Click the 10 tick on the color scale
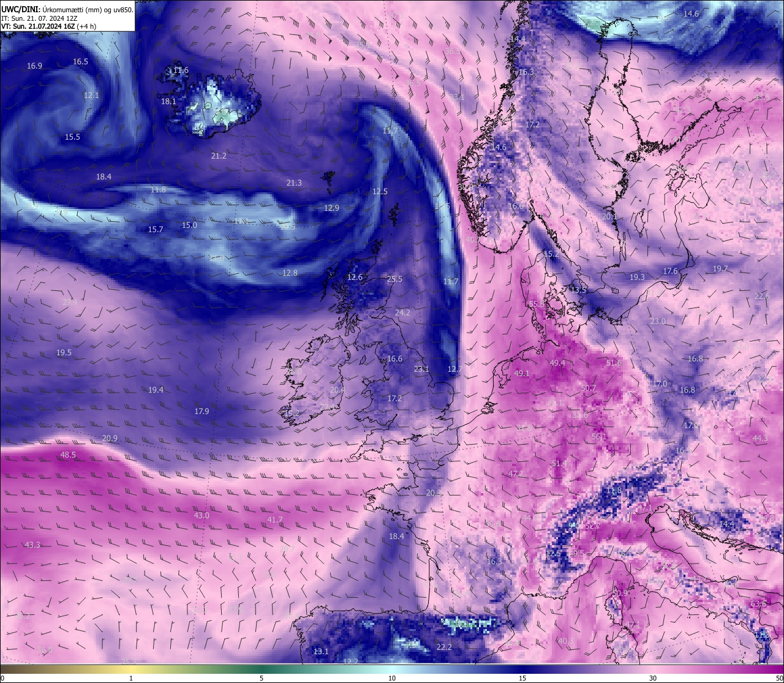The height and width of the screenshot is (683, 784). pos(391,678)
